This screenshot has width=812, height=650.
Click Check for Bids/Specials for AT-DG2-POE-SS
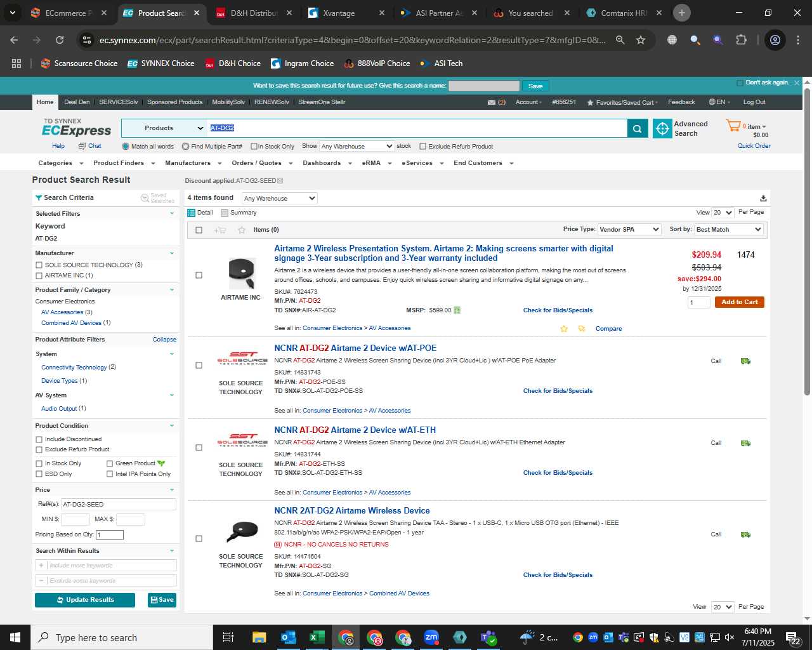[558, 391]
